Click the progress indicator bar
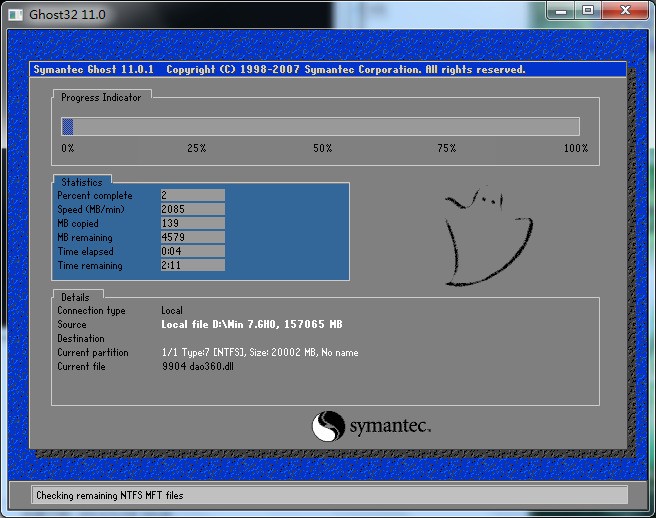 (x=320, y=127)
